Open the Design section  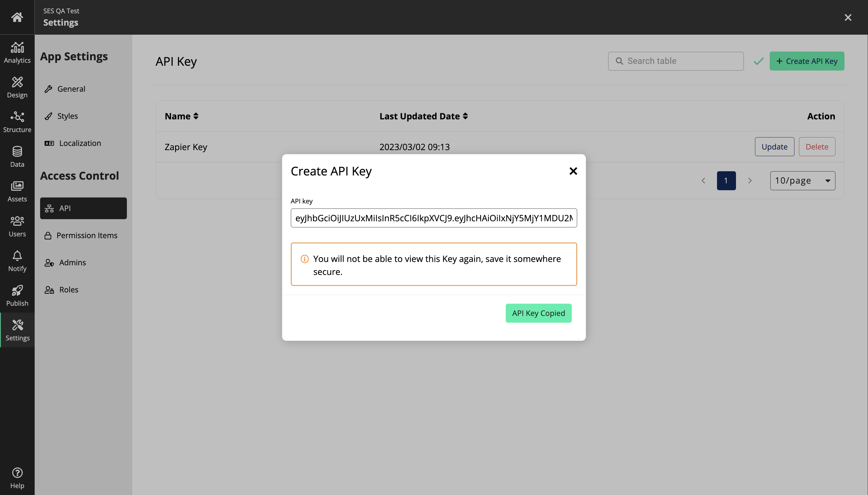(17, 87)
